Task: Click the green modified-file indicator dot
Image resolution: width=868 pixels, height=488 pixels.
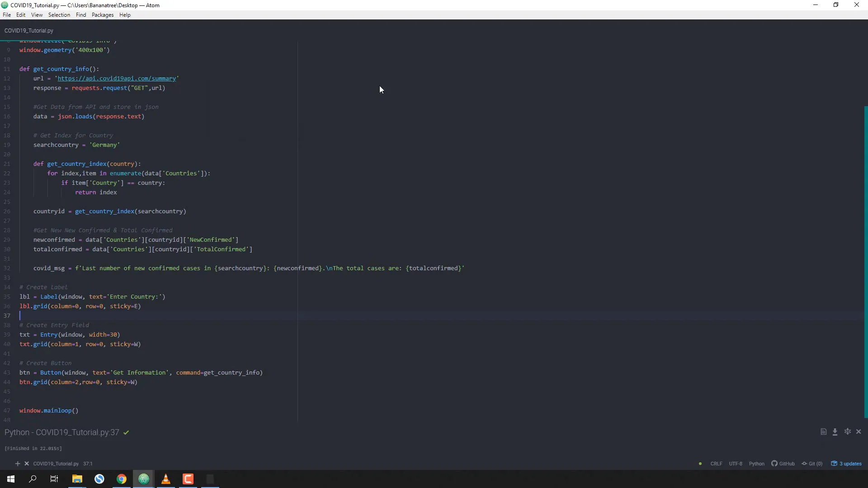Action: pyautogui.click(x=700, y=464)
